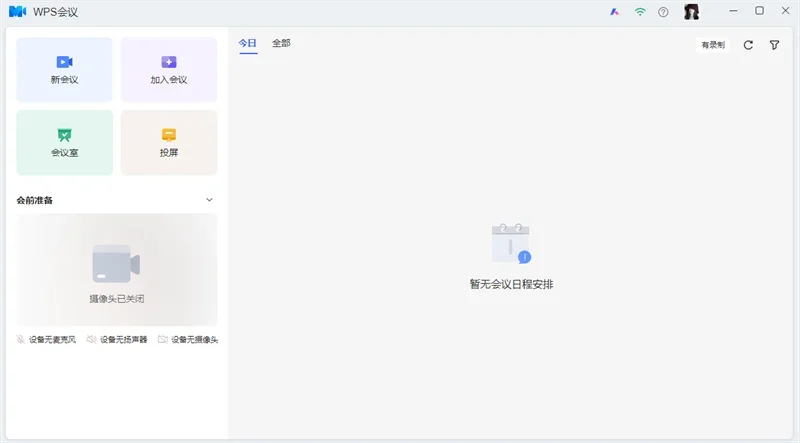Click the camera-off preview thumbnail
This screenshot has width=800, height=443.
[116, 269]
